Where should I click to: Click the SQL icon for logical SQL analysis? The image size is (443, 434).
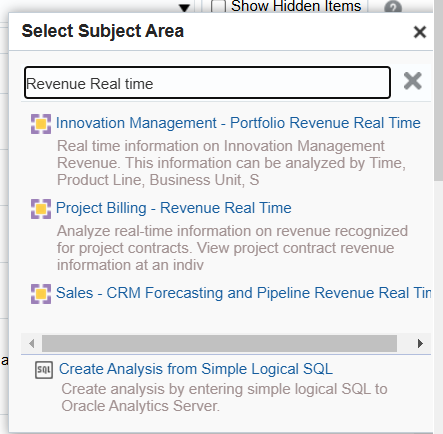(x=44, y=370)
